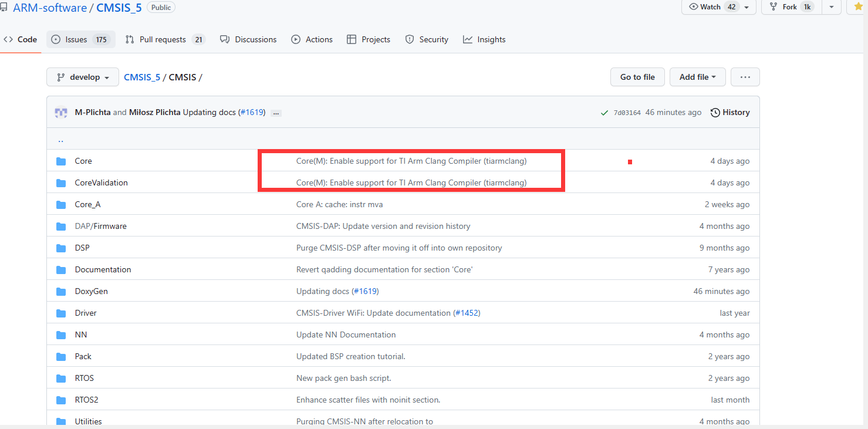This screenshot has width=868, height=429.
Task: Click the green commit status checkmark
Action: [604, 113]
